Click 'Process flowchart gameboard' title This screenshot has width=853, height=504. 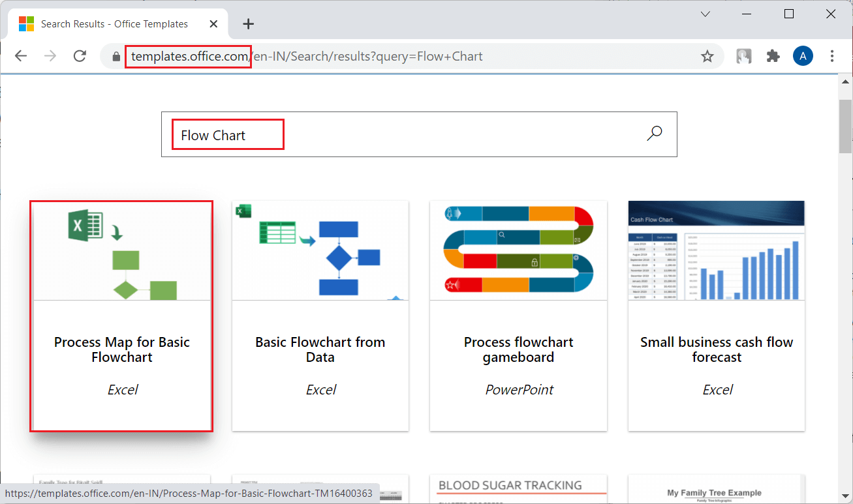pyautogui.click(x=519, y=349)
